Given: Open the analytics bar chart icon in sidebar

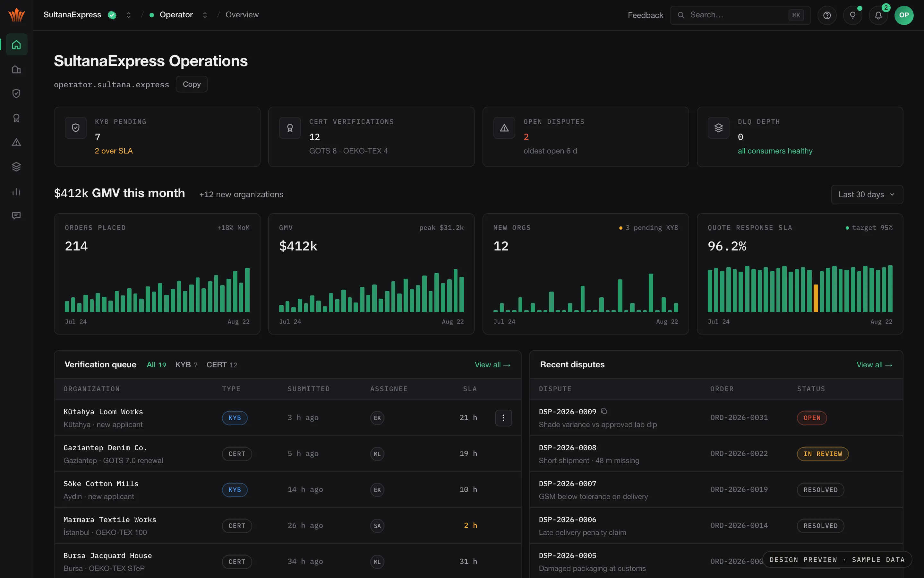Looking at the screenshot, I should click(x=16, y=191).
